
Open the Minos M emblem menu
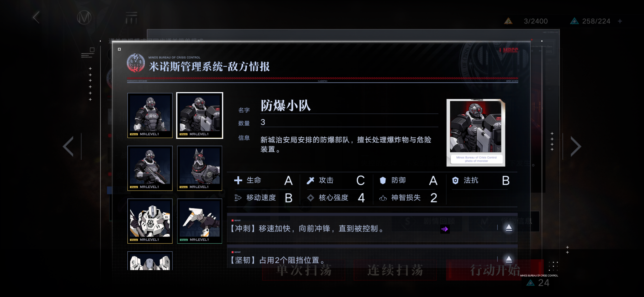[84, 18]
